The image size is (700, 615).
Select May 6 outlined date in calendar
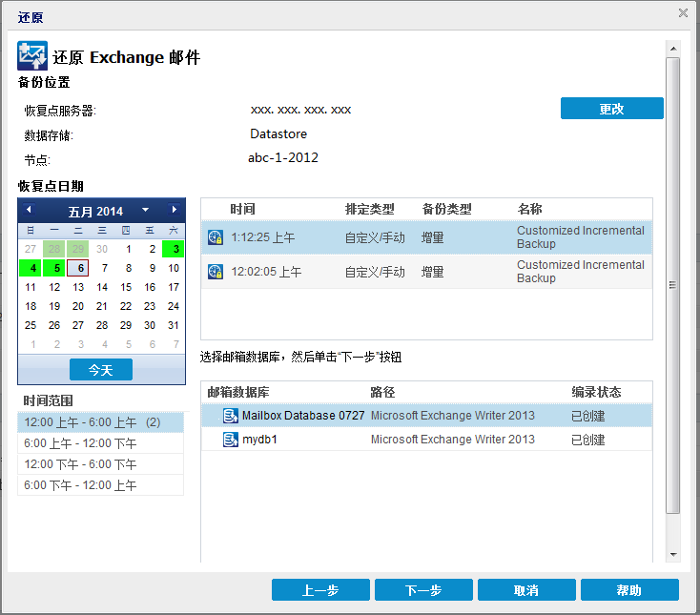(x=78, y=268)
